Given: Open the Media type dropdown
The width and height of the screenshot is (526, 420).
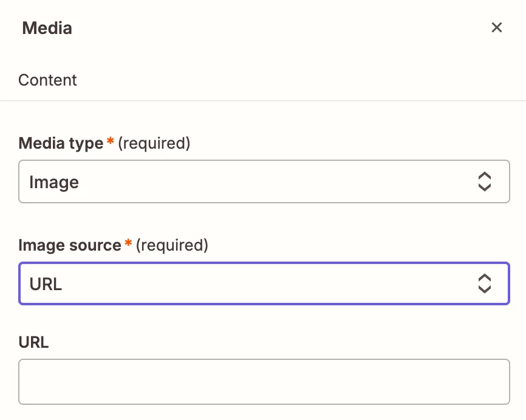Looking at the screenshot, I should click(264, 181).
